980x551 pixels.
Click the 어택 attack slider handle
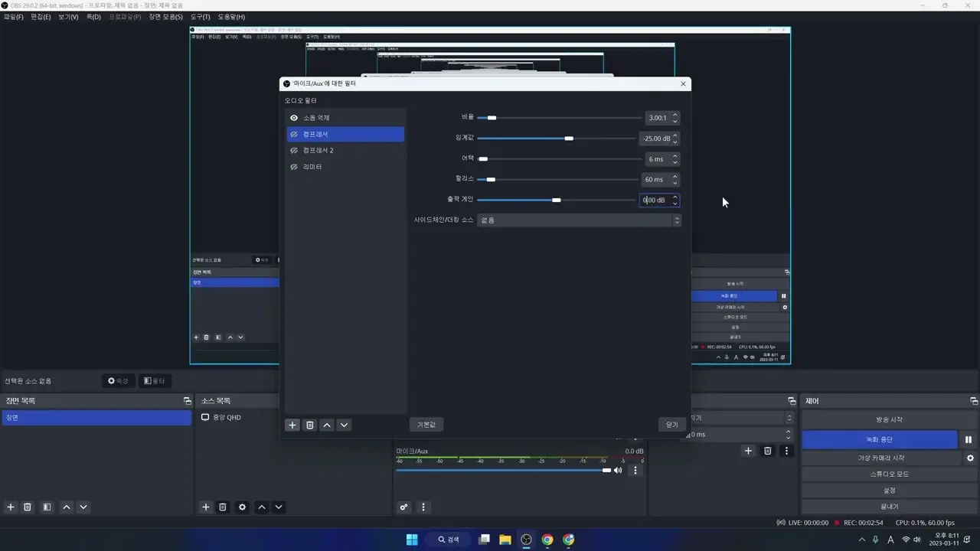click(483, 159)
